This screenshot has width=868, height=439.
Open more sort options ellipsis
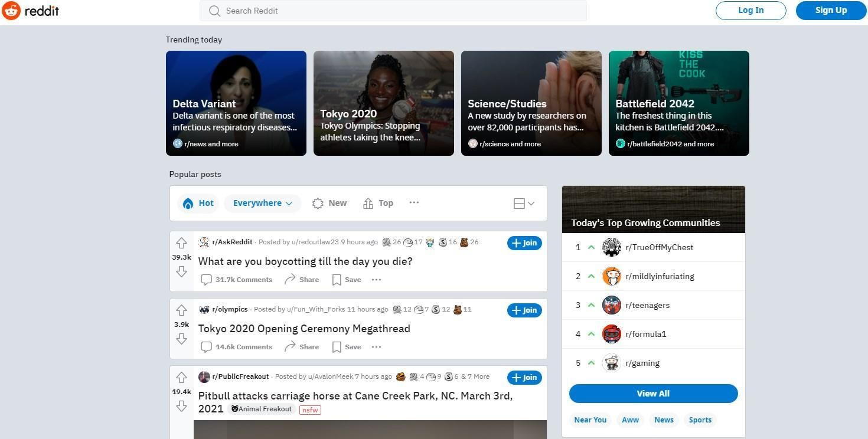(414, 202)
